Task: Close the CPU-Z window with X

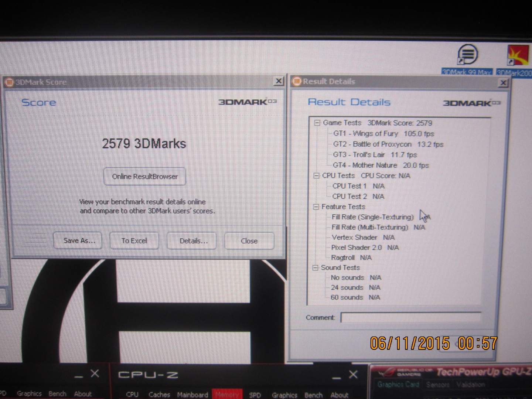Action: [353, 374]
